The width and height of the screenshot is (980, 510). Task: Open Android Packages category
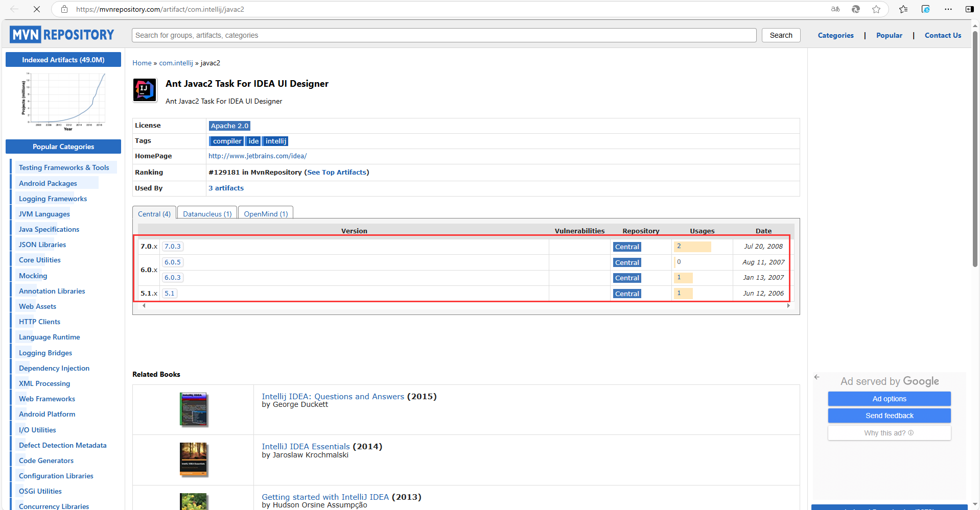[48, 183]
